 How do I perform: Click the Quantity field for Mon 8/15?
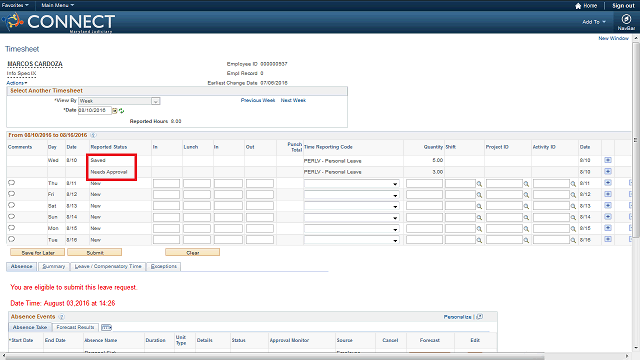click(x=424, y=229)
